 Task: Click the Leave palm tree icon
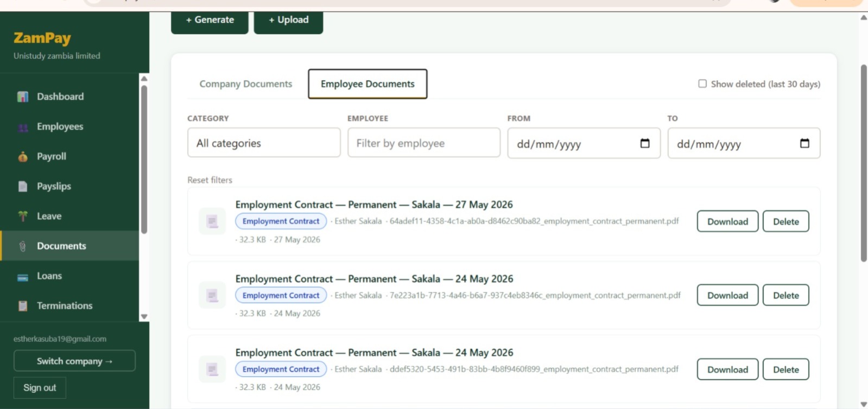pyautogui.click(x=23, y=216)
